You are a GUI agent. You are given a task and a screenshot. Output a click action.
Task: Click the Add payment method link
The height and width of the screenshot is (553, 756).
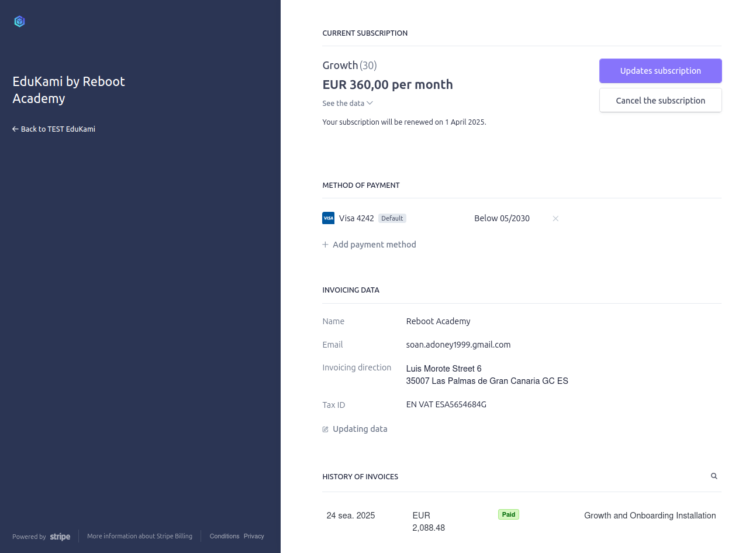[374, 245]
